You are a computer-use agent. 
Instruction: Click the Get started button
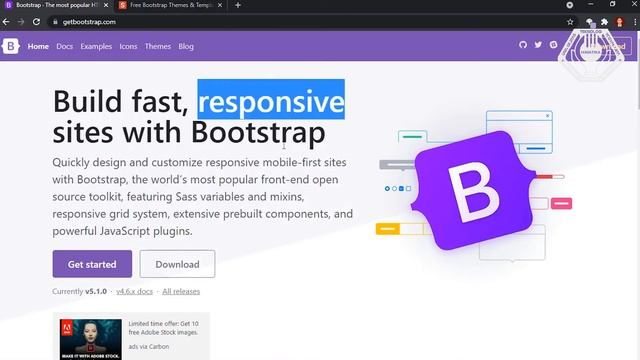(92, 264)
